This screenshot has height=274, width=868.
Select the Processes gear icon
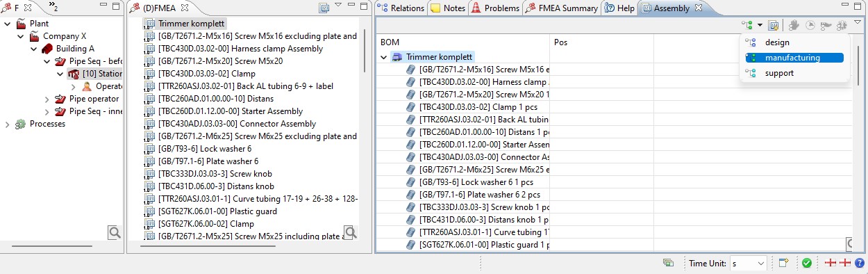click(21, 124)
